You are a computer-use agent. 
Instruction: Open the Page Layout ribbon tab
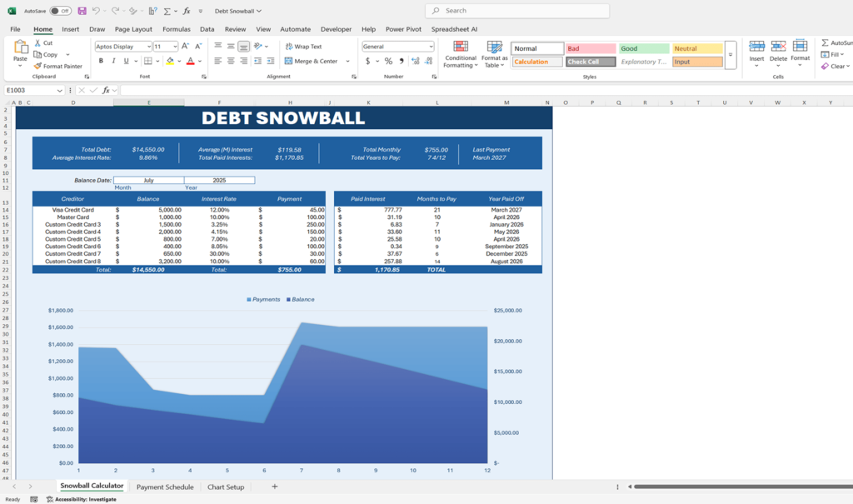pos(133,29)
